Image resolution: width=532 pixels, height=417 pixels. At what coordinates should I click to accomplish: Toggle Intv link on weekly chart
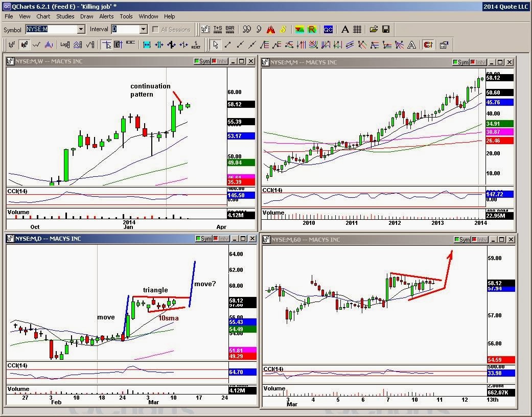220,61
